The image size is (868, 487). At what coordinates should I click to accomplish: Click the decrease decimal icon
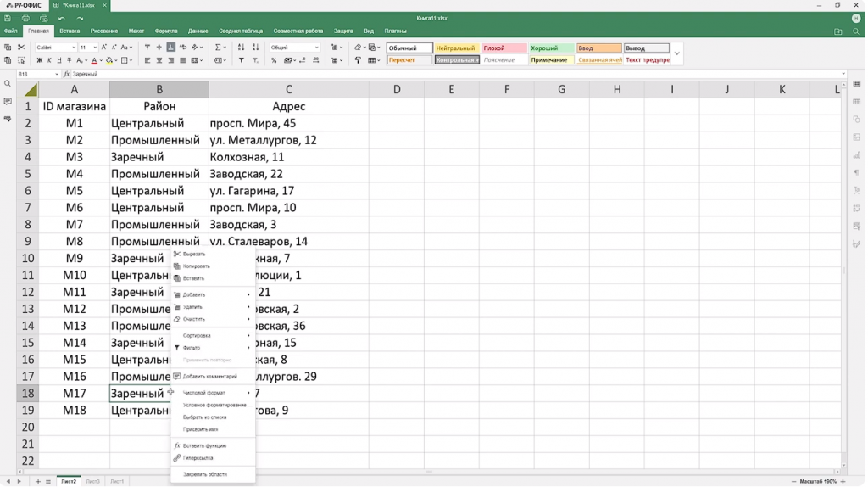coord(303,60)
